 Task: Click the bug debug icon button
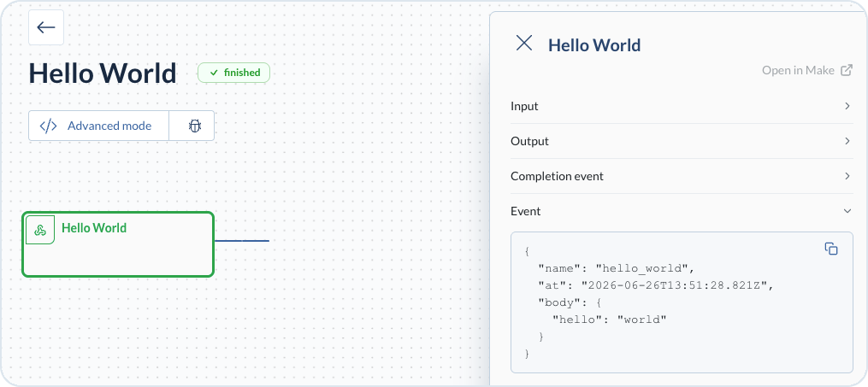(x=194, y=126)
